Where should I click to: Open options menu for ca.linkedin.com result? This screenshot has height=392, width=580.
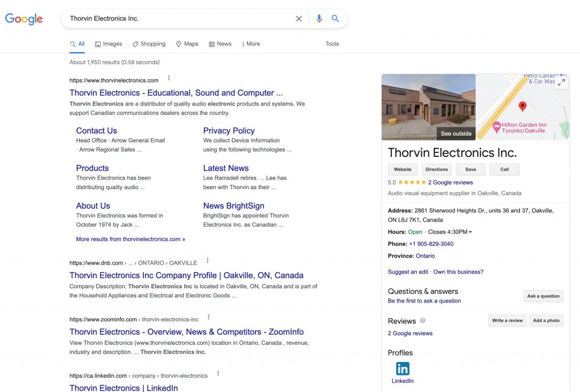pos(218,373)
